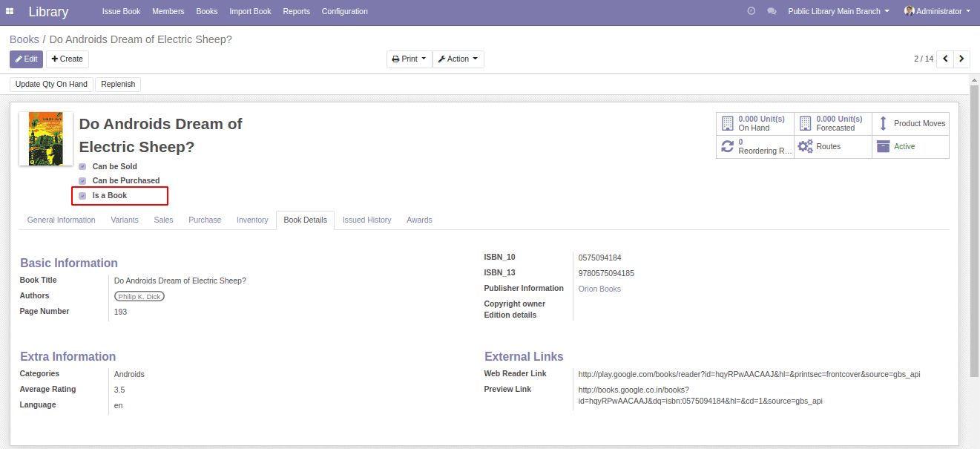The height and width of the screenshot is (449, 980).
Task: Click the Forecasted building icon
Action: click(x=805, y=123)
